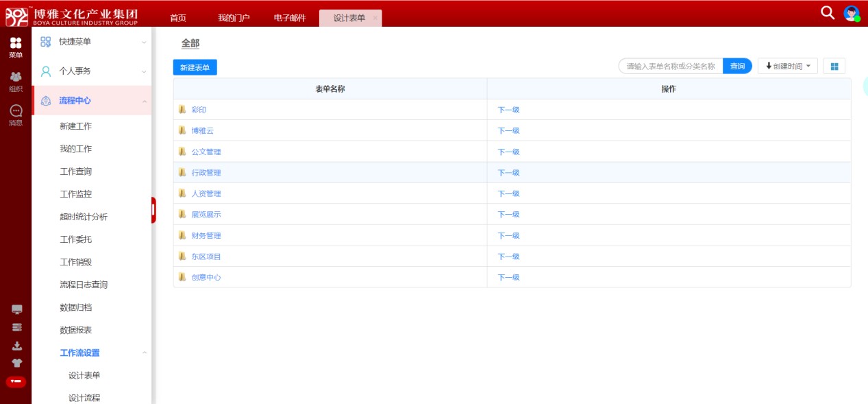
Task: Click the grid view toggle icon
Action: 834,66
